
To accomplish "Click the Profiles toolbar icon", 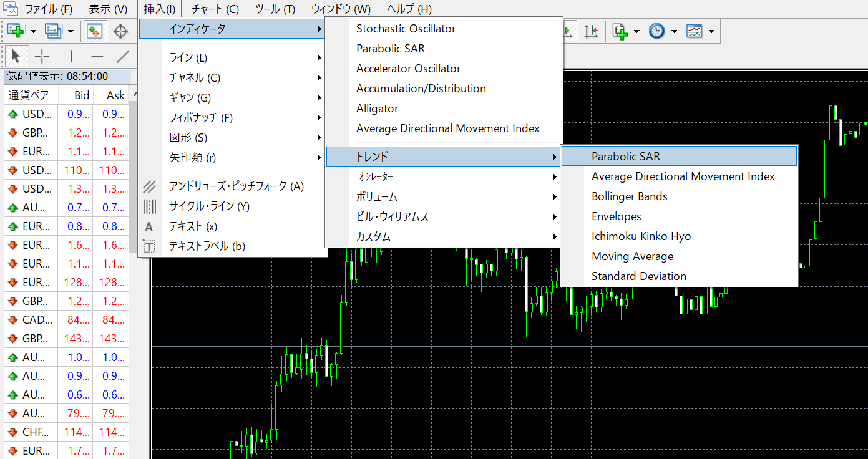I will pyautogui.click(x=53, y=31).
